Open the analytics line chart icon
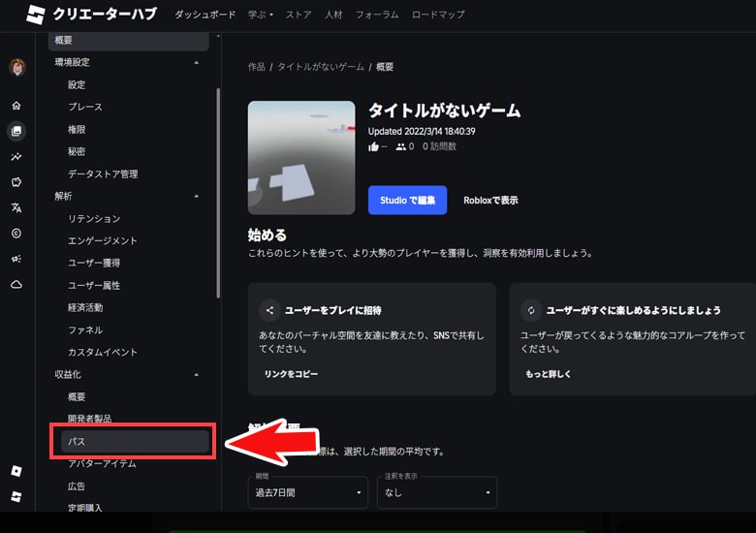 coord(16,156)
